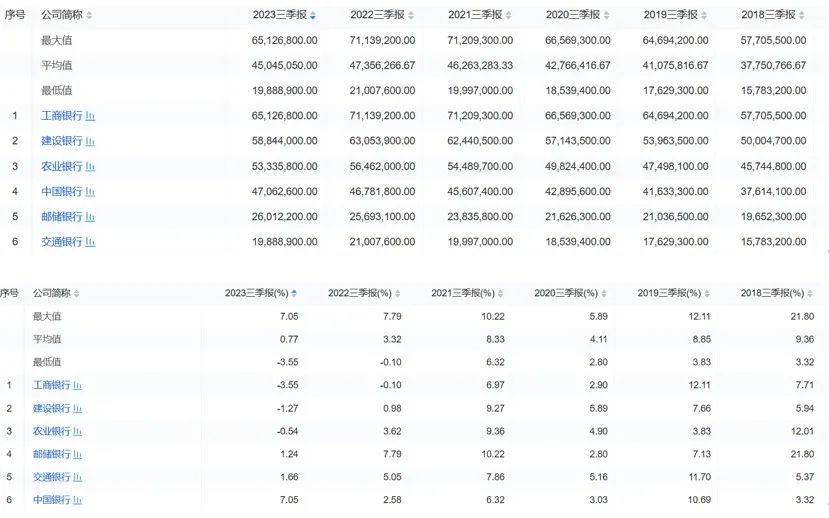Click sort arrow of 2023三季报(%) column
829x518 pixels.
(294, 293)
